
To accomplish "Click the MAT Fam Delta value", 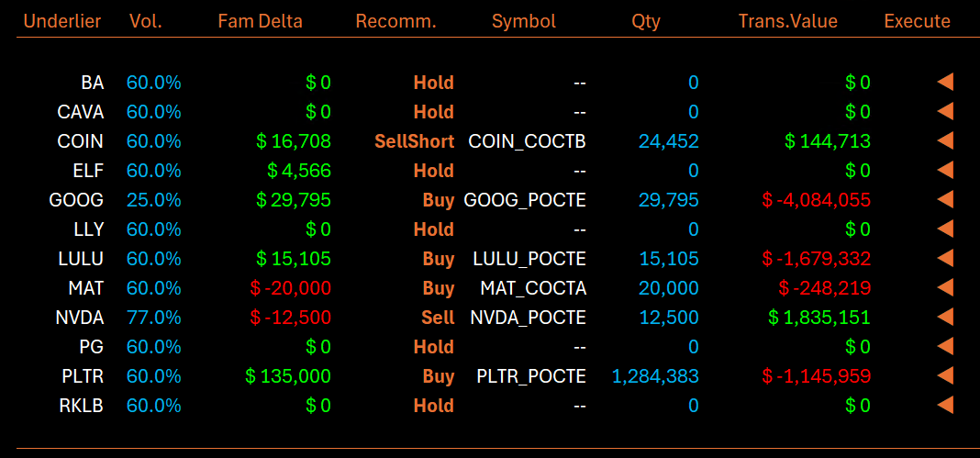I will (x=290, y=288).
